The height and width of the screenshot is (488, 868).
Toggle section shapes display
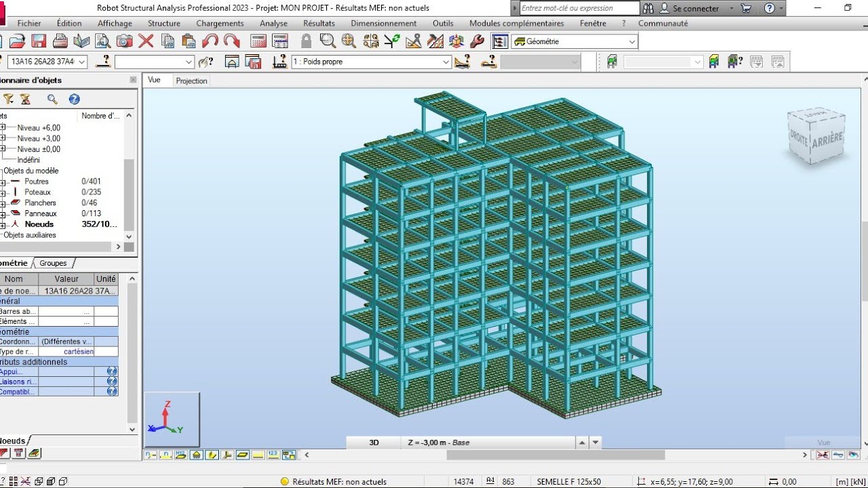[x=212, y=455]
